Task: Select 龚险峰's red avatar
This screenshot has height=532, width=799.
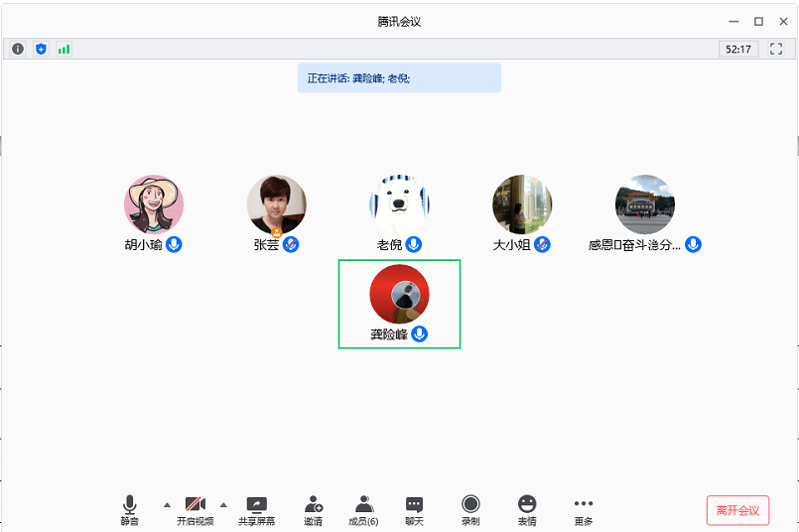Action: 399,294
